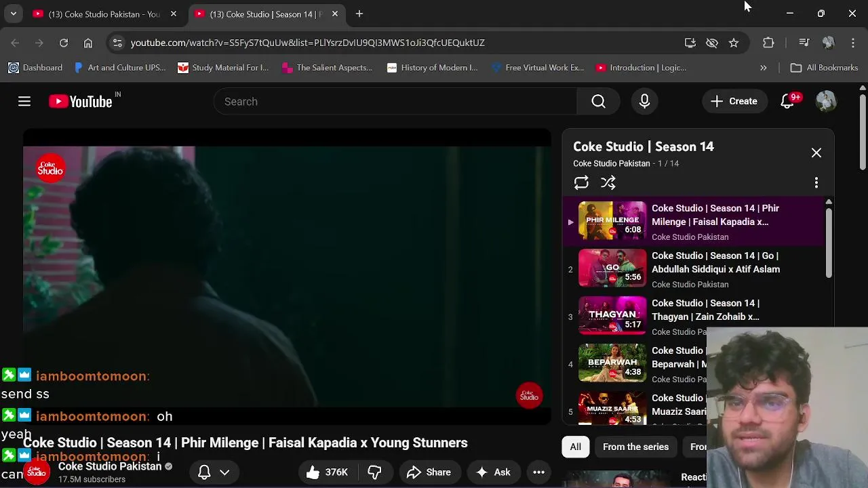Click into the YouTube search field
This screenshot has width=868, height=488.
pos(395,102)
